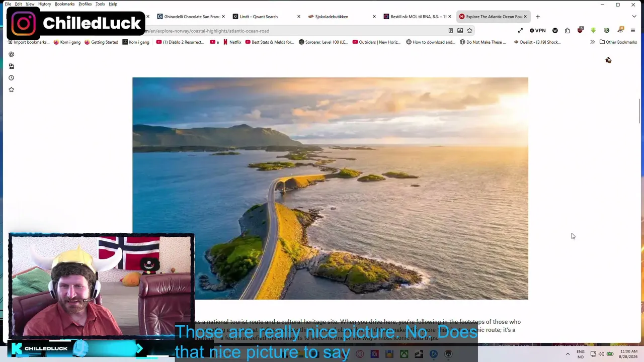Open Do Not Make These bookmark
Image resolution: width=644 pixels, height=362 pixels.
click(x=483, y=42)
